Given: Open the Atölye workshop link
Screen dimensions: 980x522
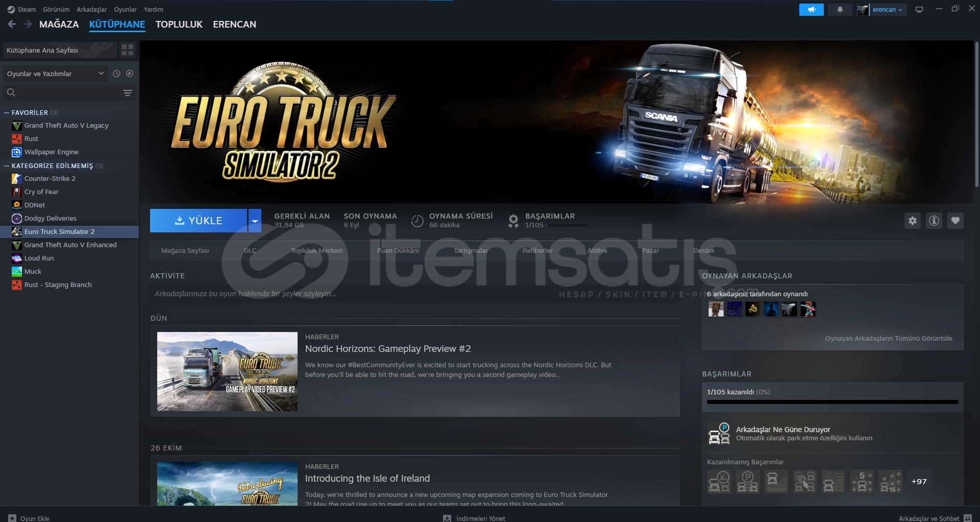Looking at the screenshot, I should coord(597,251).
